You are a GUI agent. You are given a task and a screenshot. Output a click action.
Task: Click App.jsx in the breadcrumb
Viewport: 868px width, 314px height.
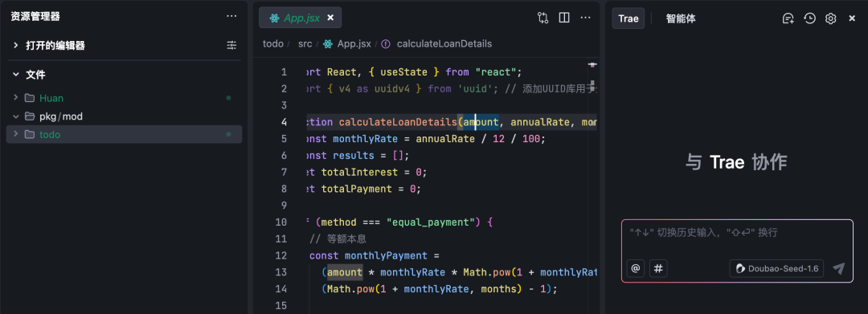pyautogui.click(x=354, y=43)
